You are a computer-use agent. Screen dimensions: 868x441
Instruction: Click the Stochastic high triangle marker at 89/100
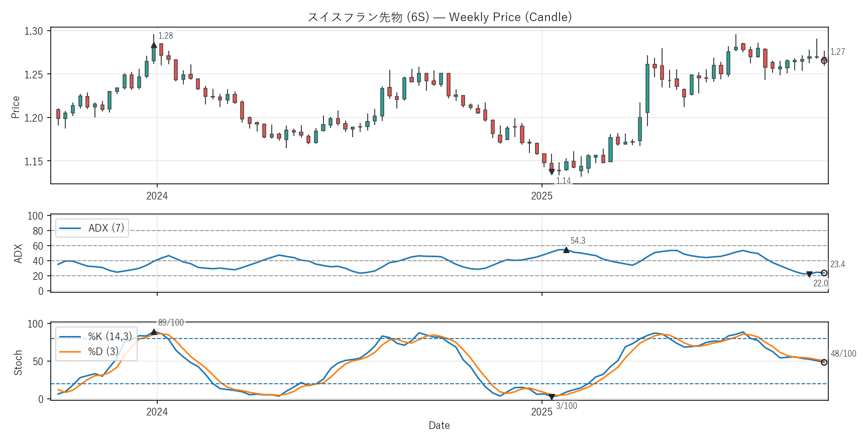pos(154,332)
